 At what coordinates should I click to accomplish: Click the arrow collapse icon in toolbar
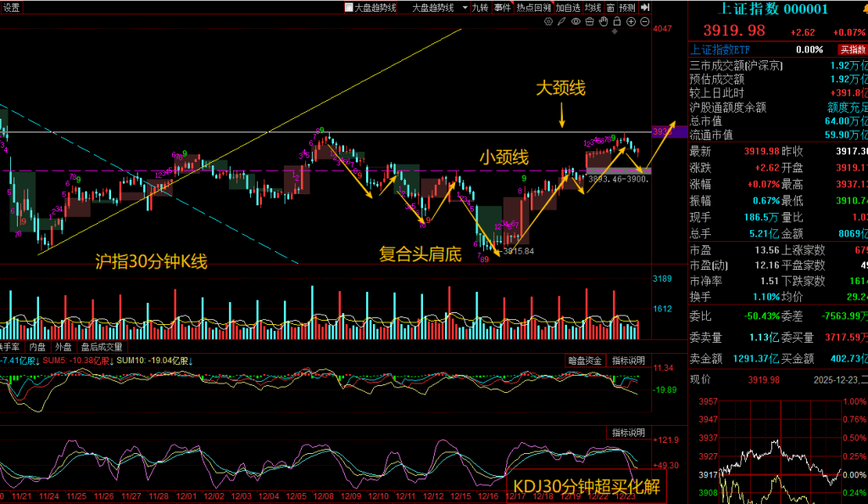click(644, 8)
